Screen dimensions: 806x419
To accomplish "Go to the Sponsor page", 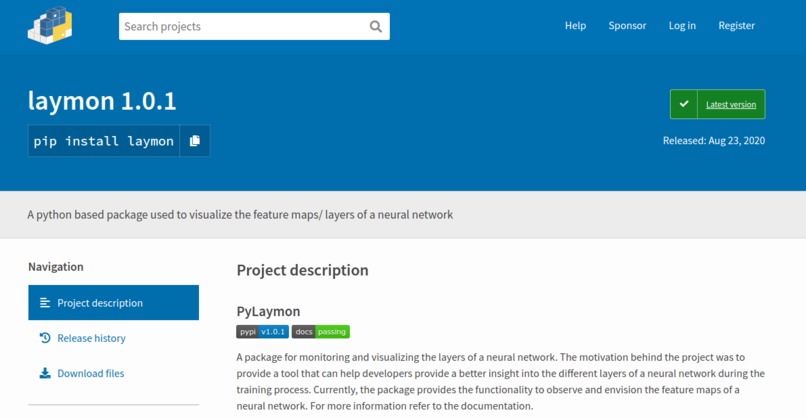I will (x=627, y=26).
